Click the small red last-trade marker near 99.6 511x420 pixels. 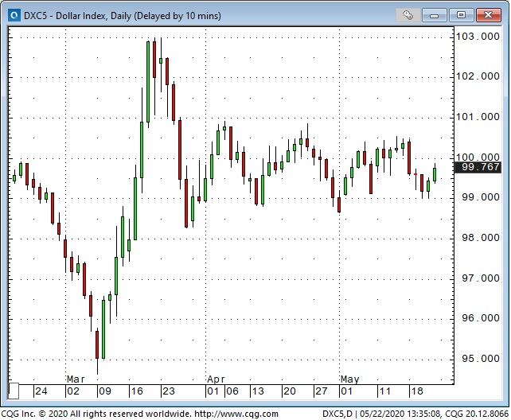point(415,174)
